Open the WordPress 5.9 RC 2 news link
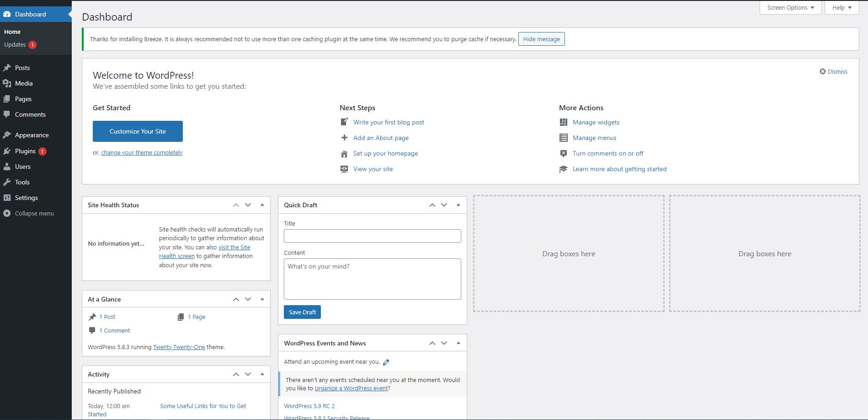 [x=309, y=406]
